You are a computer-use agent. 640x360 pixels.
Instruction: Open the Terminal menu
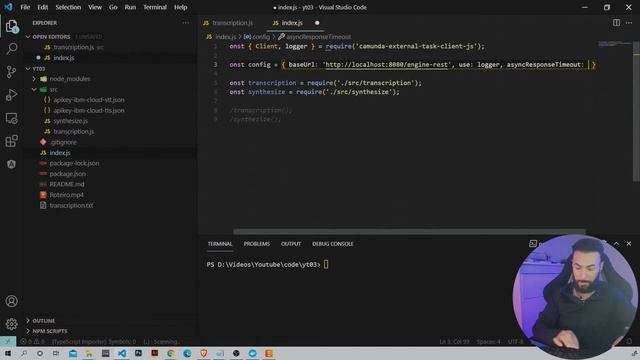(x=155, y=7)
